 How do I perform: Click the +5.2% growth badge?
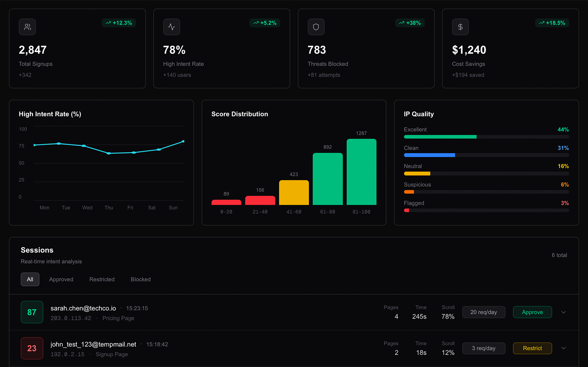click(x=264, y=23)
